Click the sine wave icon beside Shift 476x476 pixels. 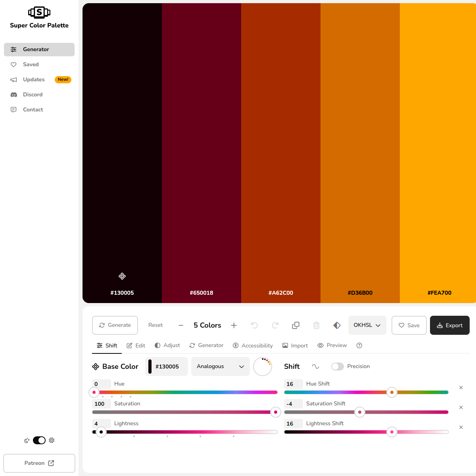click(x=316, y=366)
